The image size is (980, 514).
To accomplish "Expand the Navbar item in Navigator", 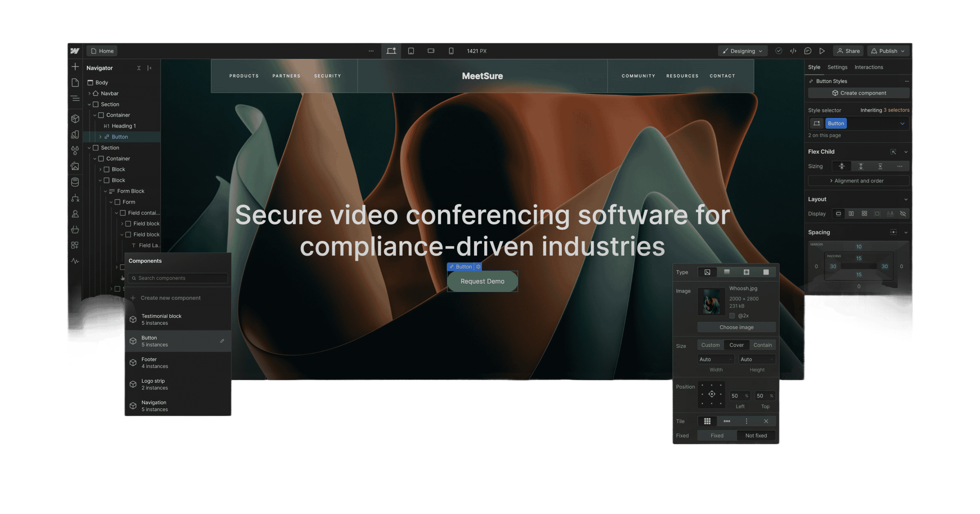I will [89, 93].
